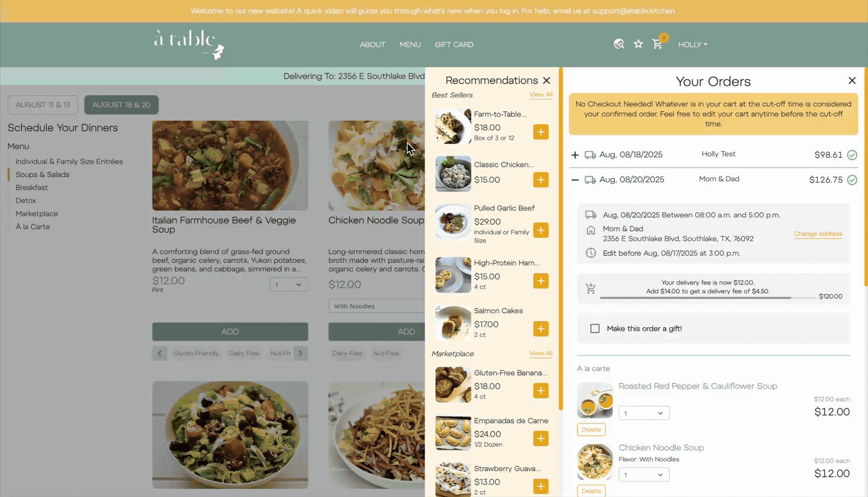
Task: Click the Change address link
Action: pyautogui.click(x=818, y=234)
